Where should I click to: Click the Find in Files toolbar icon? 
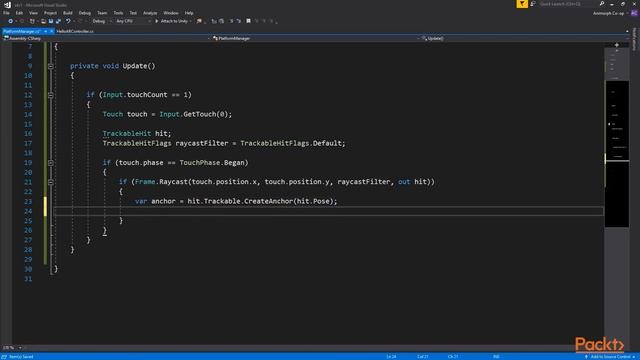tap(199, 21)
